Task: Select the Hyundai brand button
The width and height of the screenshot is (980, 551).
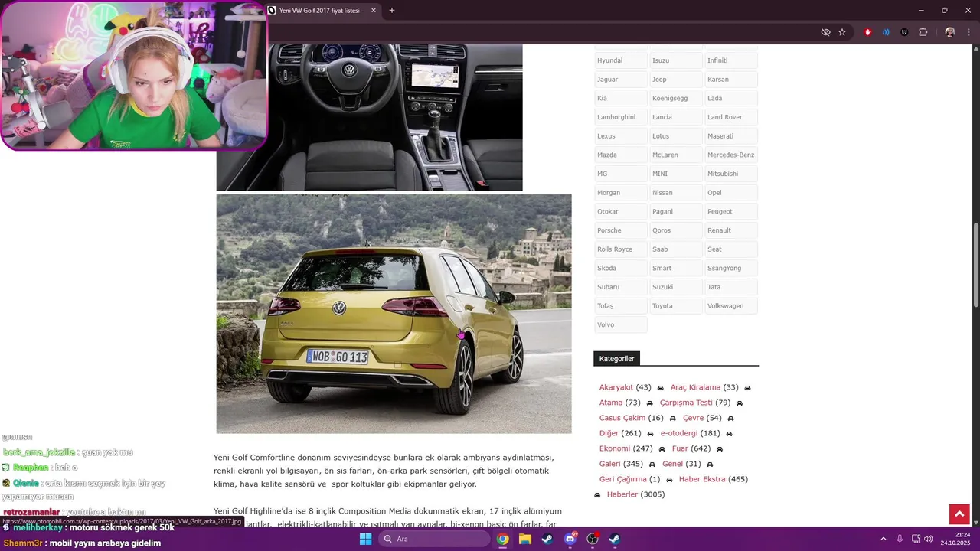Action: click(621, 60)
